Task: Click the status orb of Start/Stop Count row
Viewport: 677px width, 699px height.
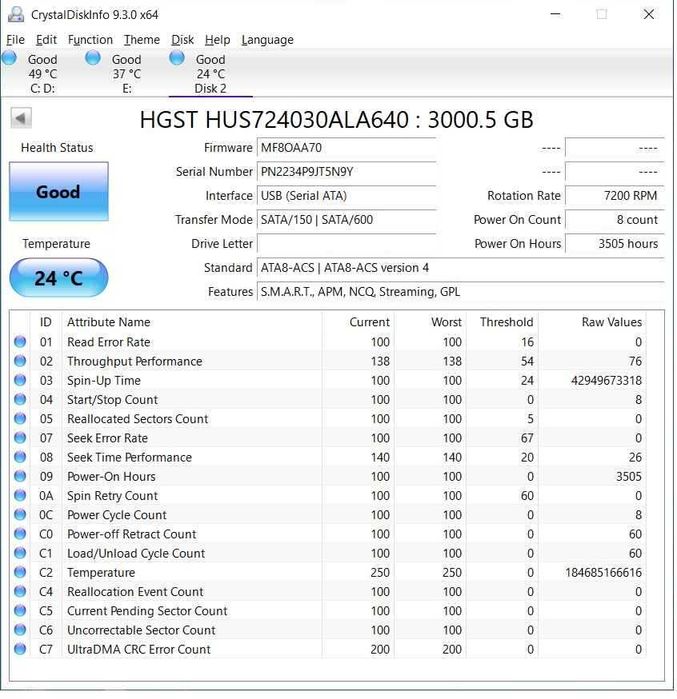Action: tap(20, 399)
